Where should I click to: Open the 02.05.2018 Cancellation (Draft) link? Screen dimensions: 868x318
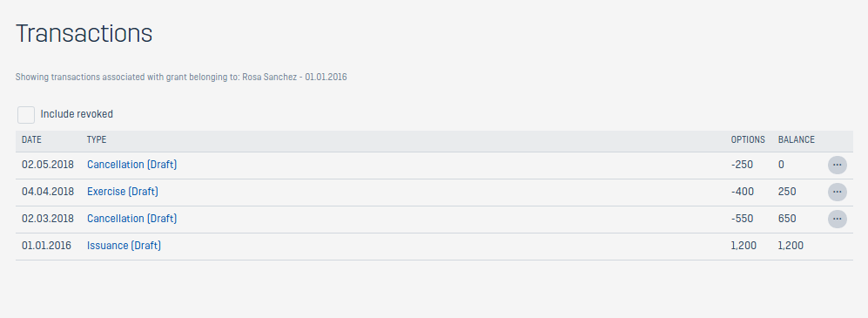[x=131, y=165]
